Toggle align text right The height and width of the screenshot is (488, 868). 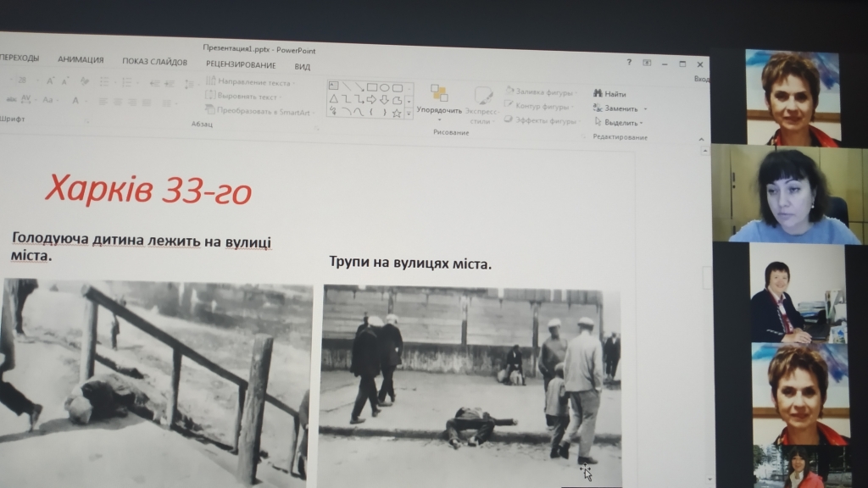tap(132, 103)
